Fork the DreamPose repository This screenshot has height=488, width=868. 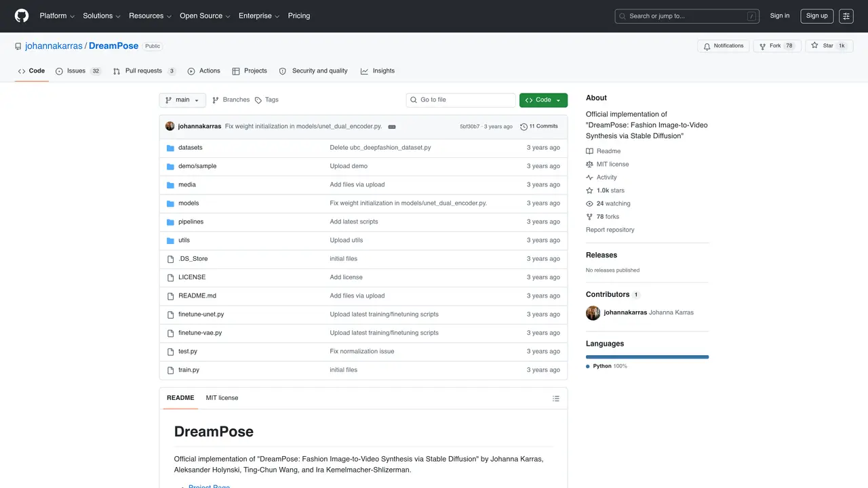(x=777, y=46)
